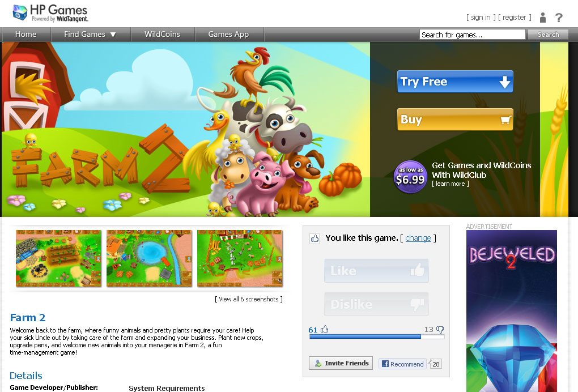Screen dimensions: 578x392
Task: Click the Recommend count 28
Action: click(436, 364)
